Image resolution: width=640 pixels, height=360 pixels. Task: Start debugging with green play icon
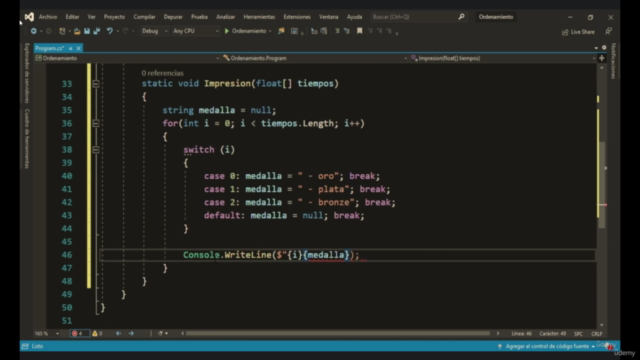click(227, 31)
